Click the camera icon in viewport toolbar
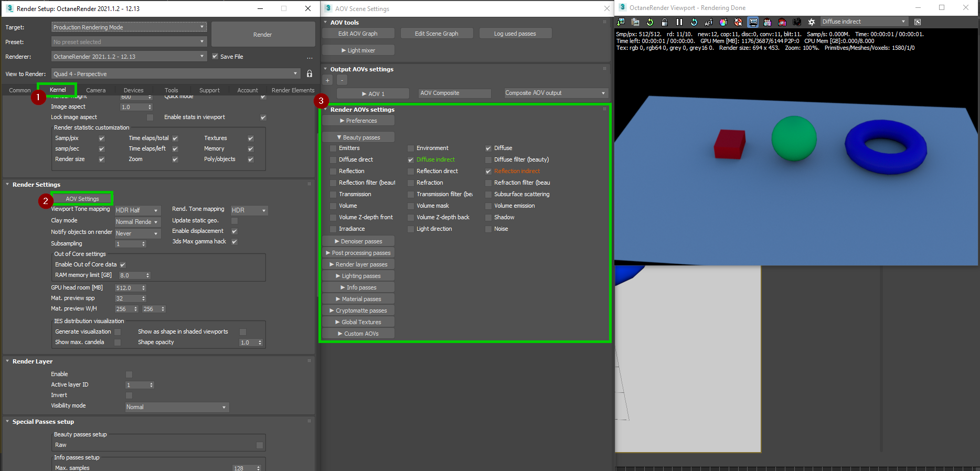The height and width of the screenshot is (471, 980). tap(797, 22)
